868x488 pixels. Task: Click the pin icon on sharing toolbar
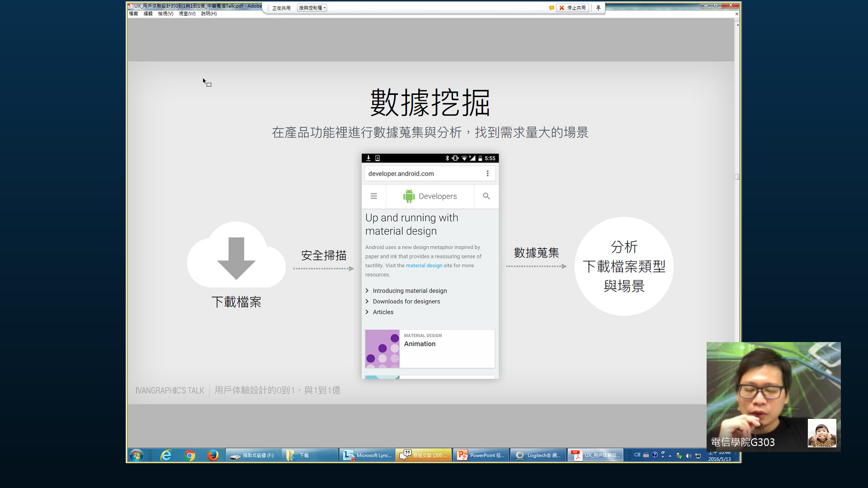[598, 8]
